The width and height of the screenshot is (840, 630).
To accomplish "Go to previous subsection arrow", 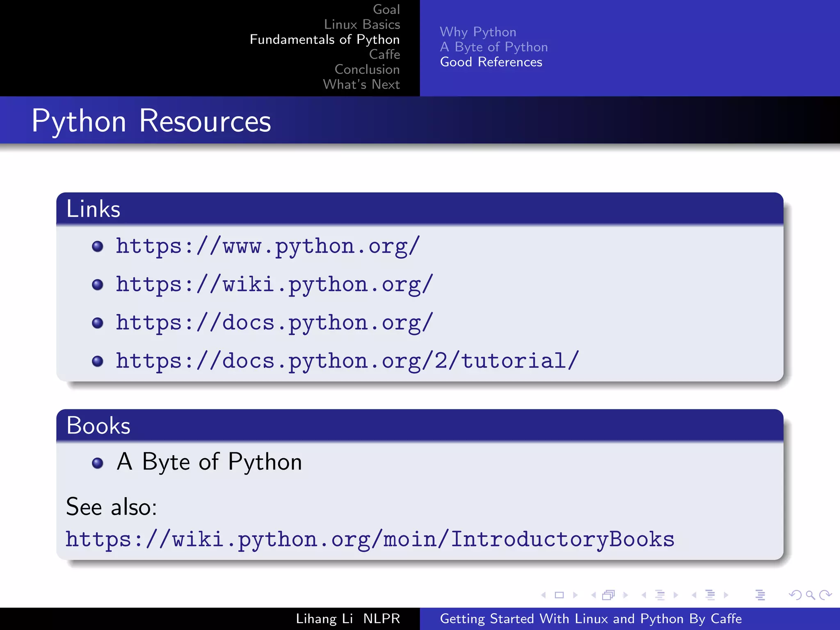I will 644,595.
